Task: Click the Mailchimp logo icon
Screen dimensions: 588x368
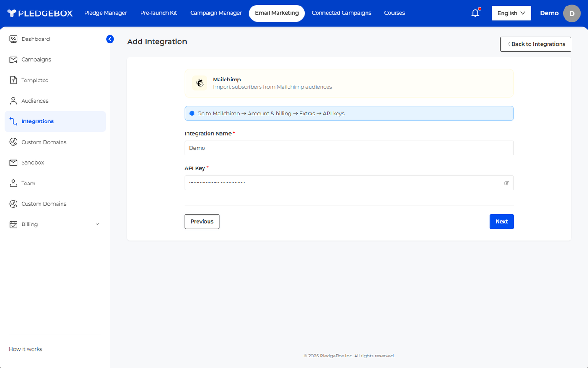Action: pyautogui.click(x=200, y=83)
